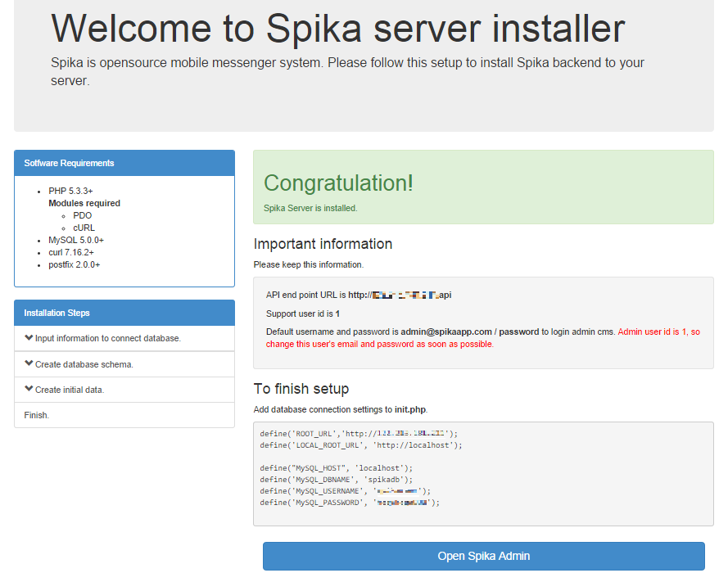728x582 pixels.
Task: Click 'Support user id is 1' line
Action: point(303,314)
